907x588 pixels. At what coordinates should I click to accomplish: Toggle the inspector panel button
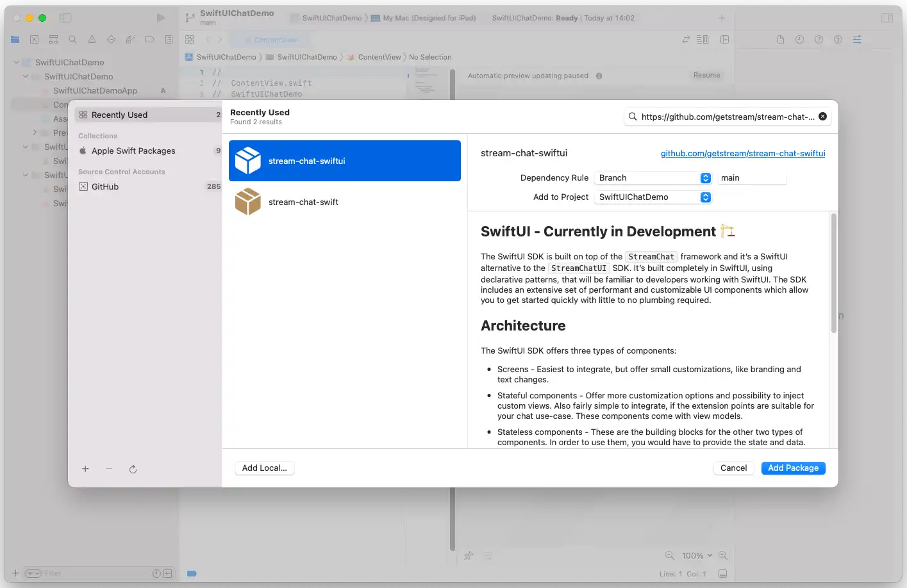887,18
